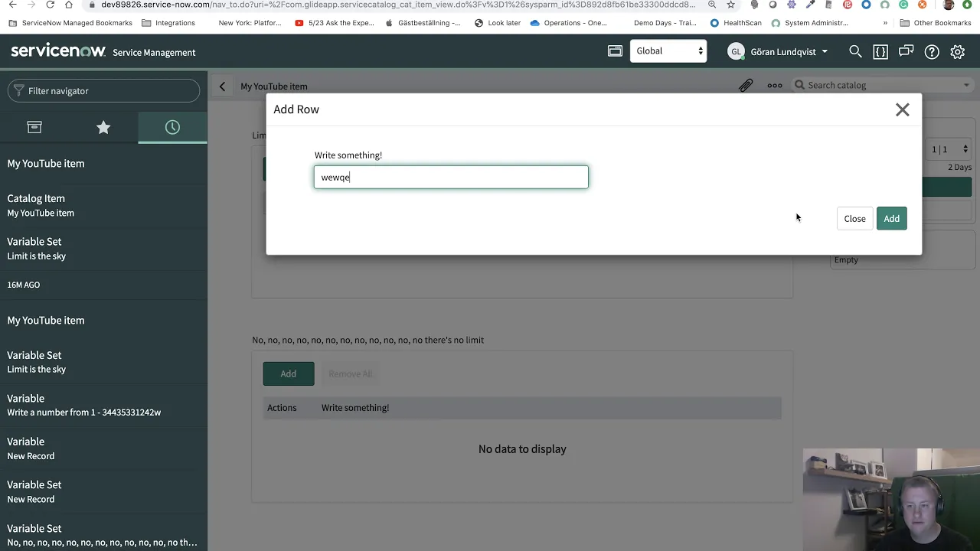Click the Add button in the dialog
Screen dimensions: 980x551
click(x=891, y=218)
